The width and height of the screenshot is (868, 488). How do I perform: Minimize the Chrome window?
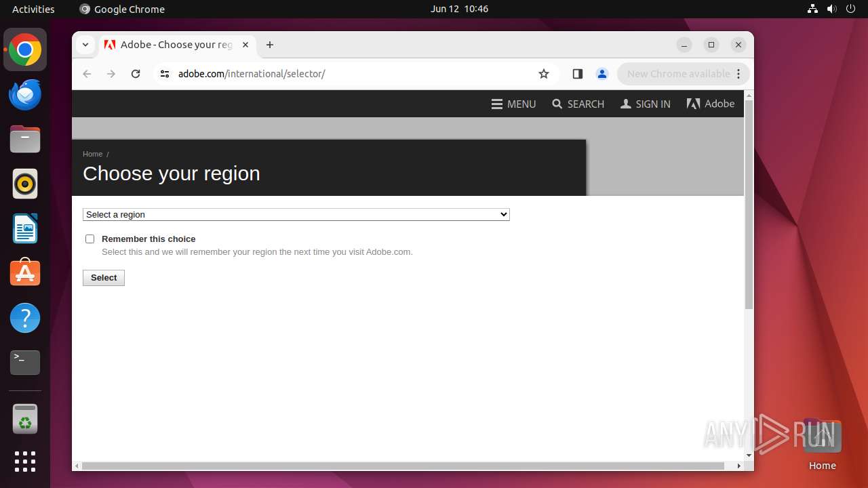[684, 45]
